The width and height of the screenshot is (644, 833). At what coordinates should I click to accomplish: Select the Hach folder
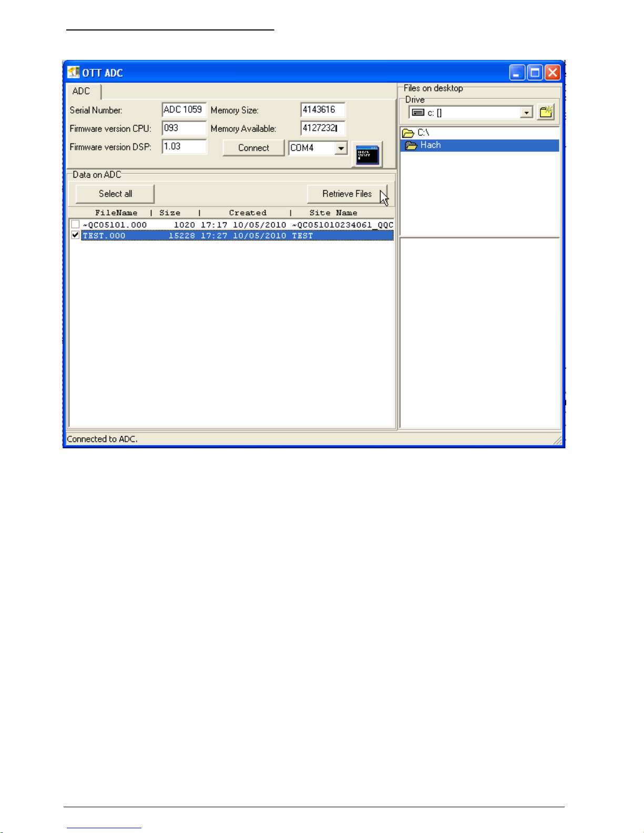coord(479,145)
